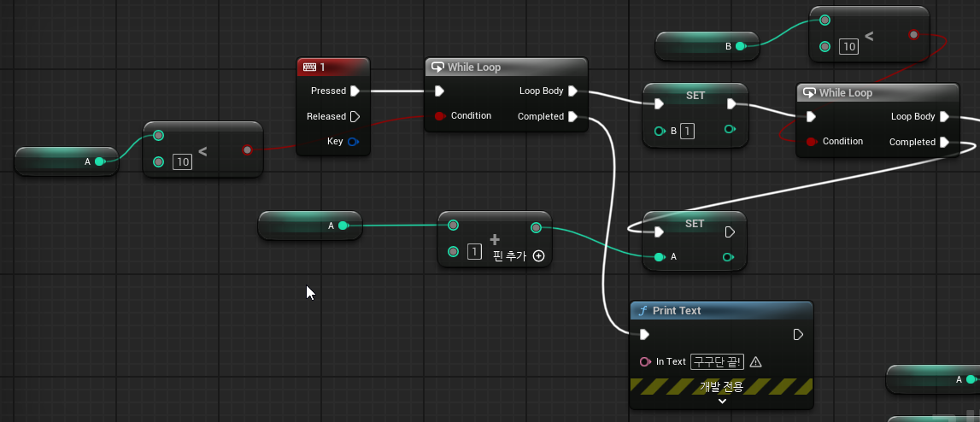
Task: Click the first While Loop input execution pin
Action: pyautogui.click(x=439, y=91)
